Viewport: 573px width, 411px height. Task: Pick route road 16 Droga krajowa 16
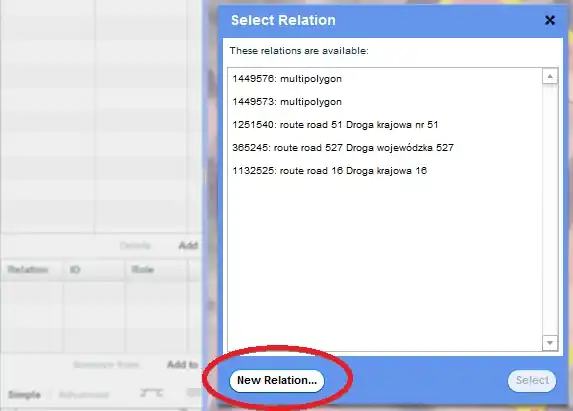(x=385, y=171)
